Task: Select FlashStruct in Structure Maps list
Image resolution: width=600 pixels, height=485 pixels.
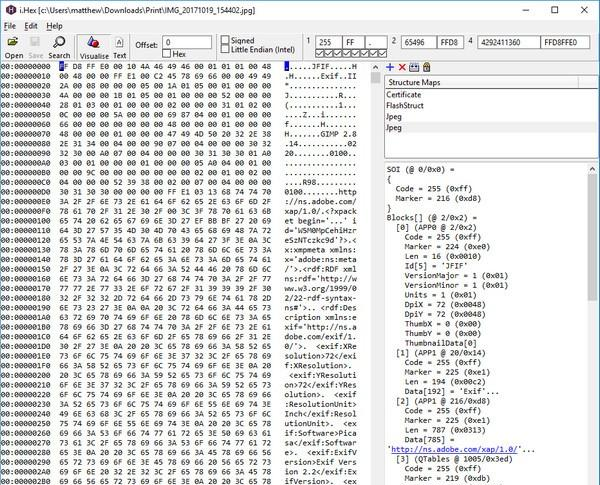Action: tap(405, 106)
